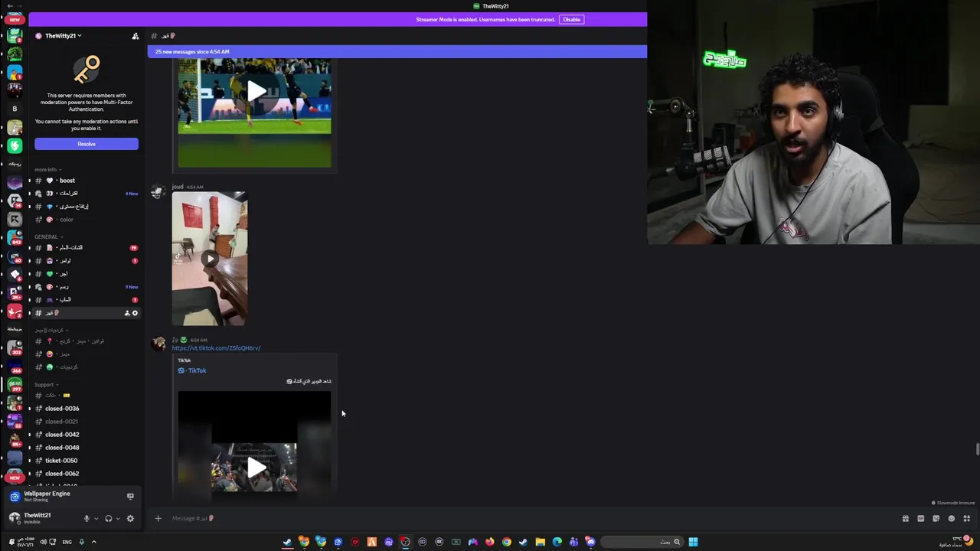Open the color channel
The image size is (980, 551).
(84, 220)
